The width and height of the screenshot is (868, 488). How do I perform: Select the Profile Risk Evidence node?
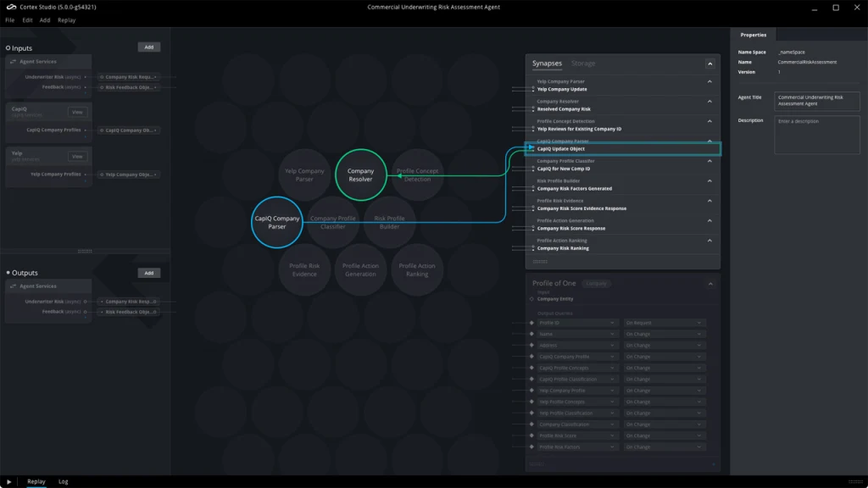(x=303, y=271)
